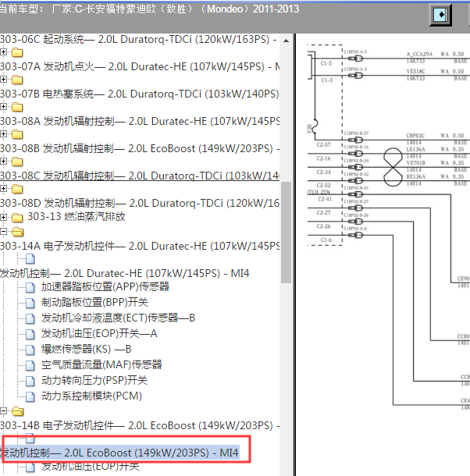Open 发动机冷却液温度(ECT)传感器—B entry
470x476 pixels.
point(118,318)
